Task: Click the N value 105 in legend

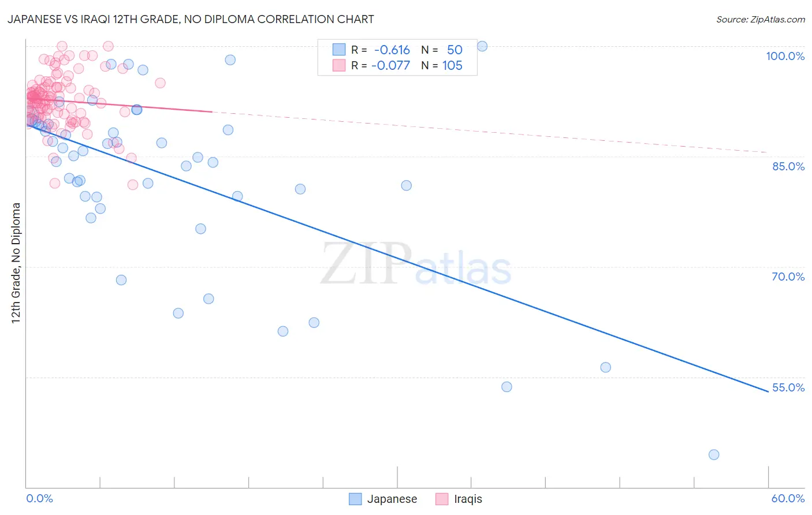Action: coord(452,65)
